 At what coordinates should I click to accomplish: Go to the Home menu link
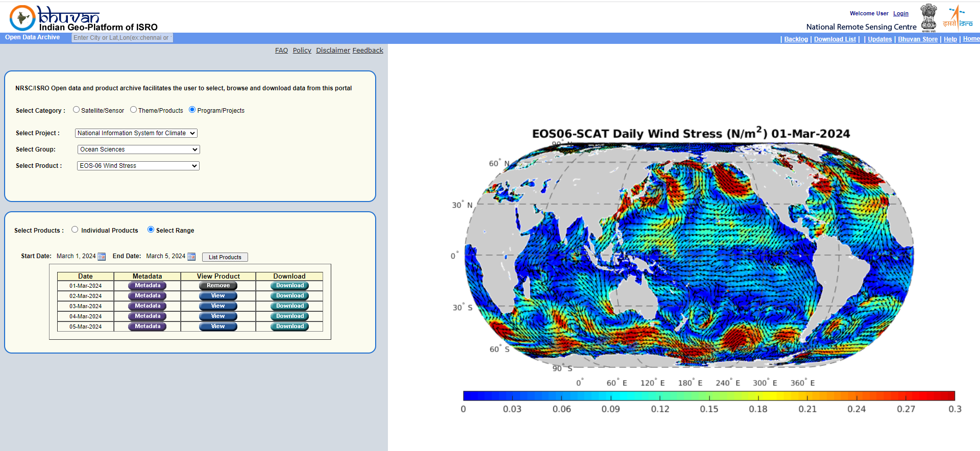pyautogui.click(x=971, y=39)
